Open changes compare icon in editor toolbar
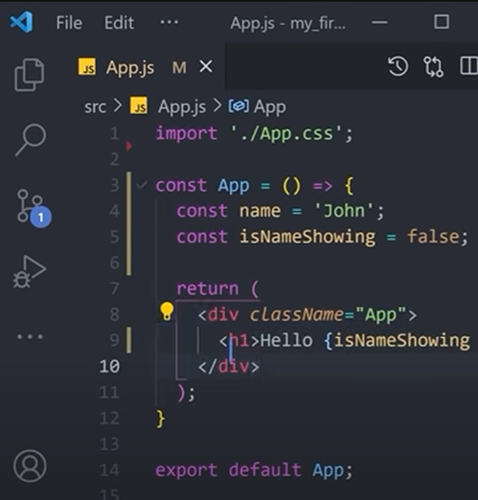 click(433, 67)
